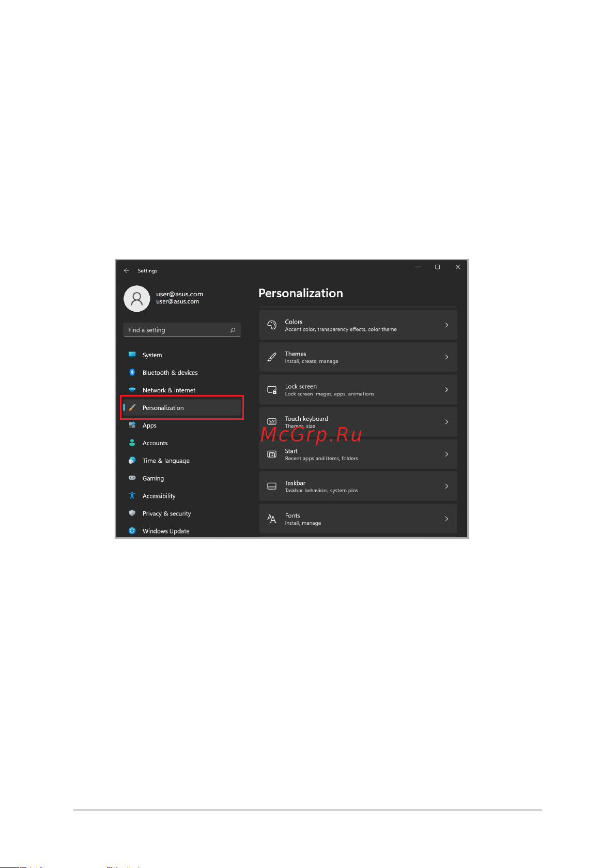Open Fonts install and manage
The width and height of the screenshot is (616, 868).
(x=358, y=519)
